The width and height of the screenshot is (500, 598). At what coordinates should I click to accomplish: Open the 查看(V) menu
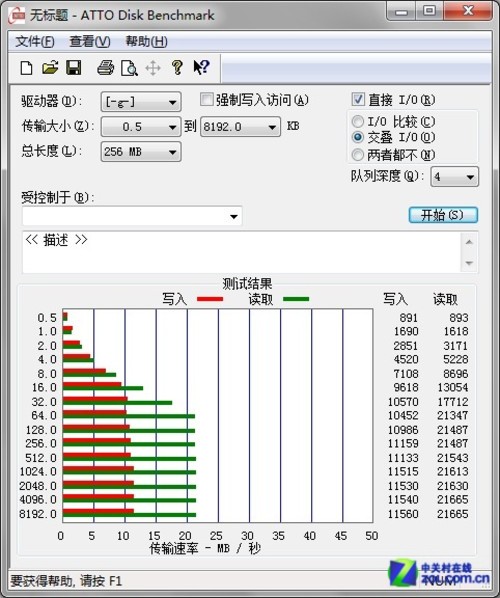click(90, 41)
